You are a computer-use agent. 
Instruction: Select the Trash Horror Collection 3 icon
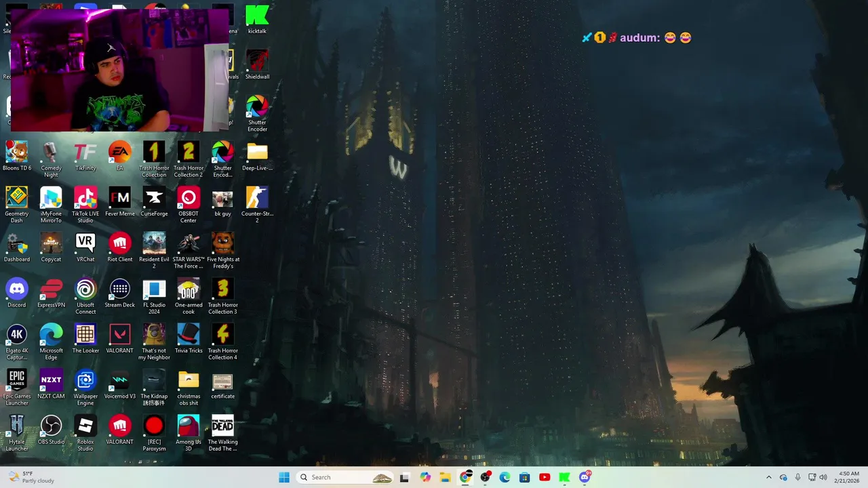tap(222, 296)
